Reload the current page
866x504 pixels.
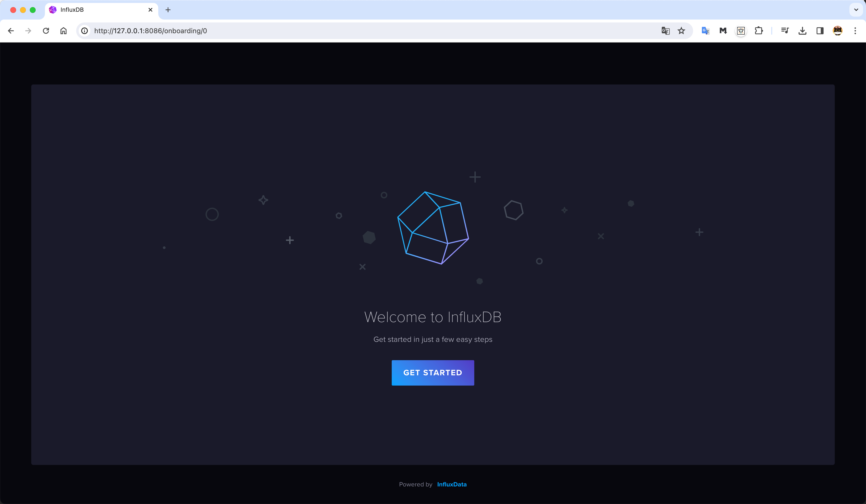coord(46,31)
